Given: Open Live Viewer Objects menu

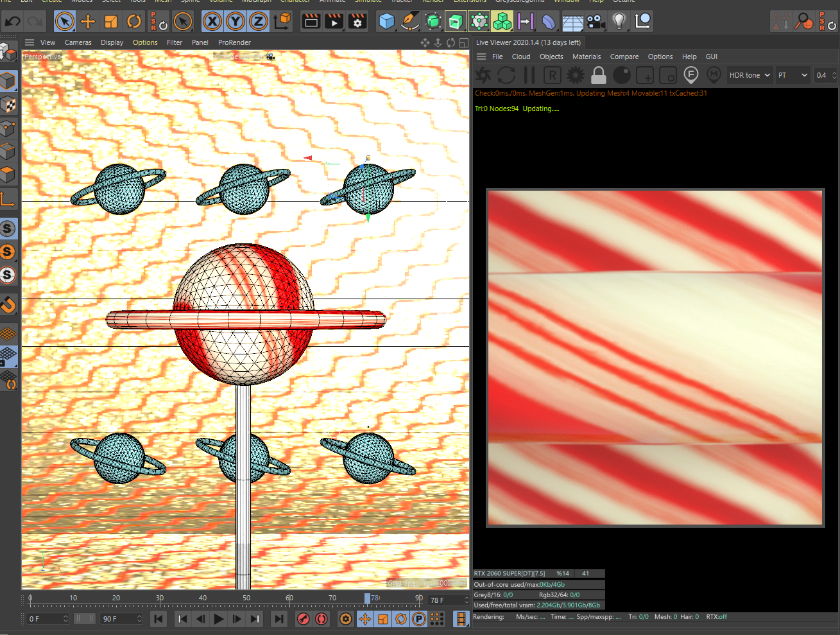Looking at the screenshot, I should (x=551, y=57).
